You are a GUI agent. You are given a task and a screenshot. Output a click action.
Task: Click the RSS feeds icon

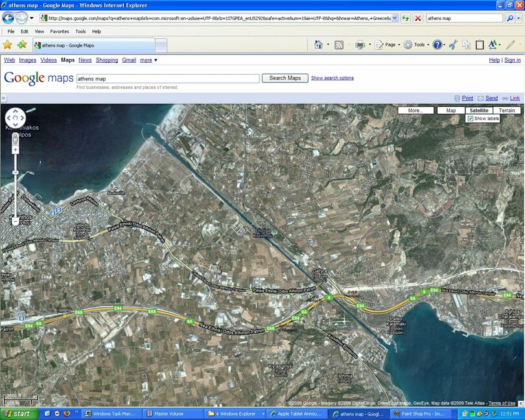coord(339,45)
